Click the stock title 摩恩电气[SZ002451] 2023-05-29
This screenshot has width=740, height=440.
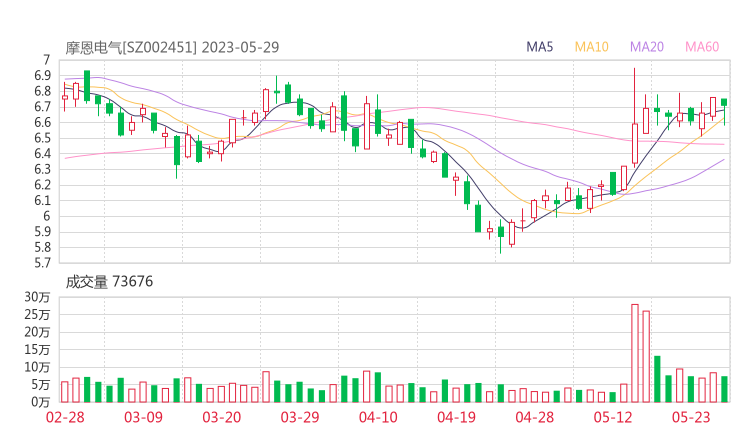(172, 47)
